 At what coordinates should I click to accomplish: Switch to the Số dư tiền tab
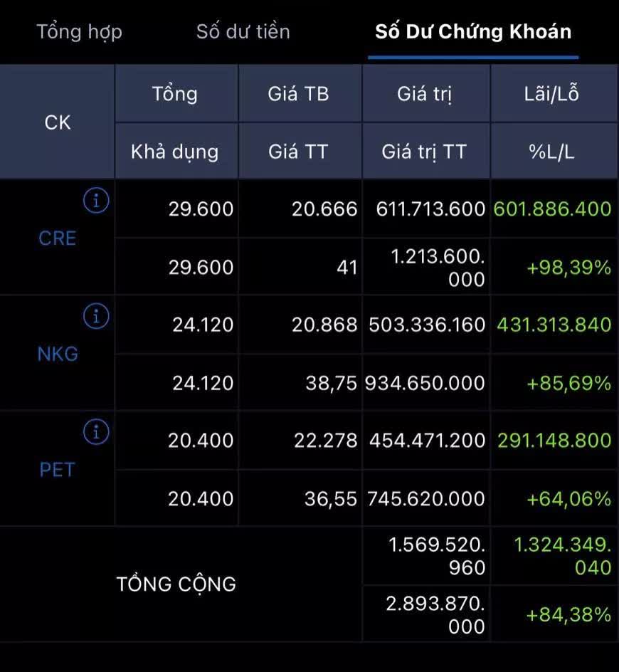[243, 32]
